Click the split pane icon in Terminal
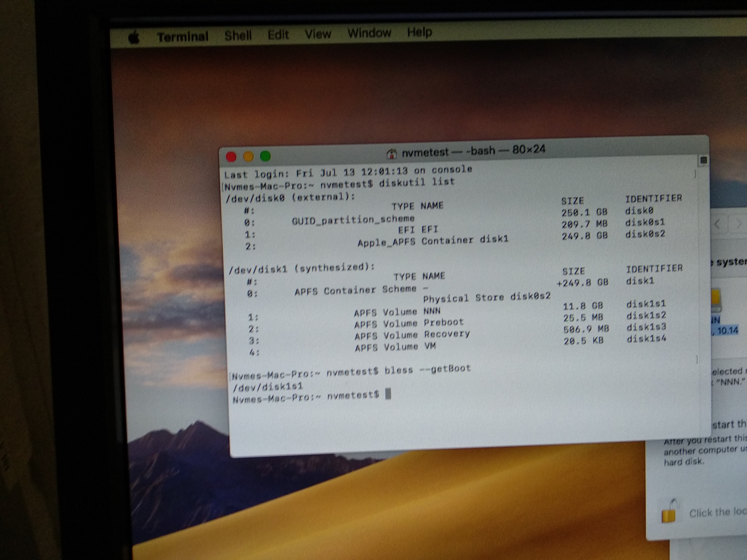Viewport: 747px width, 560px height. pos(704,160)
